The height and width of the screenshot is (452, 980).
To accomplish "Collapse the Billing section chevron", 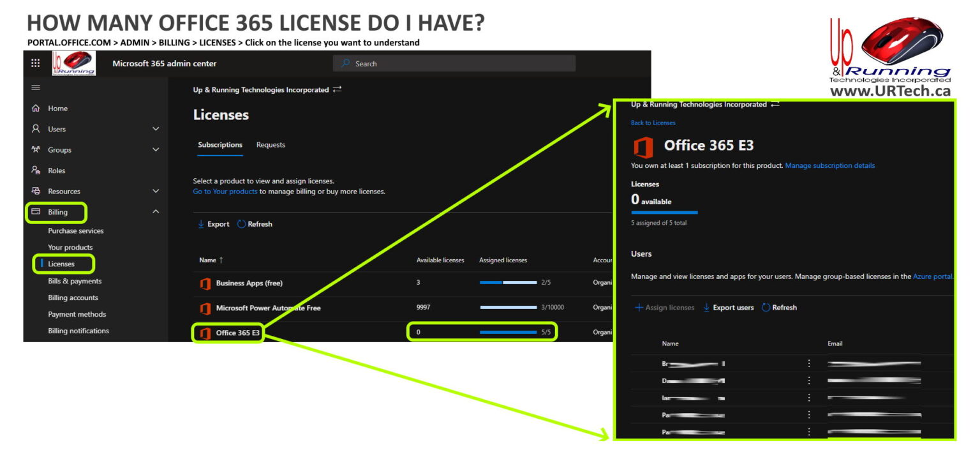I will 155,212.
